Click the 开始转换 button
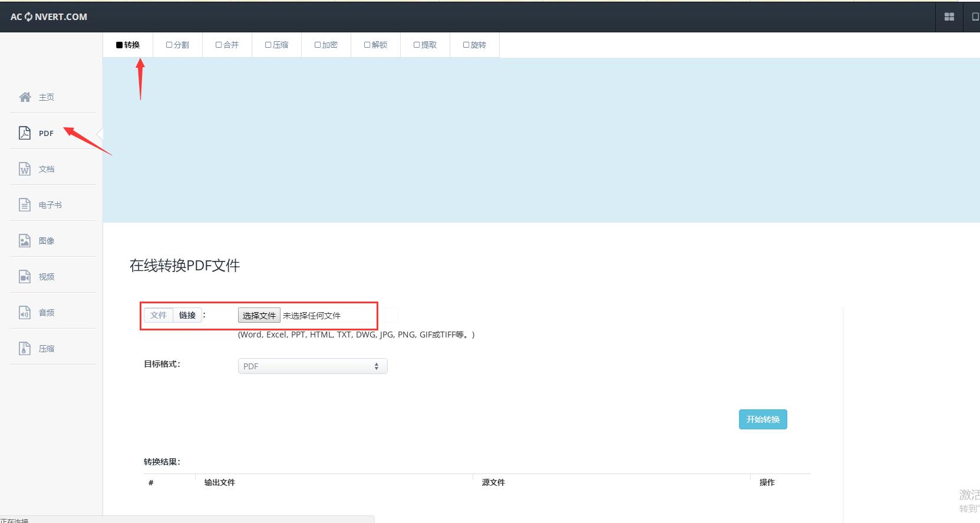Viewport: 980px width, 523px height. tap(763, 419)
